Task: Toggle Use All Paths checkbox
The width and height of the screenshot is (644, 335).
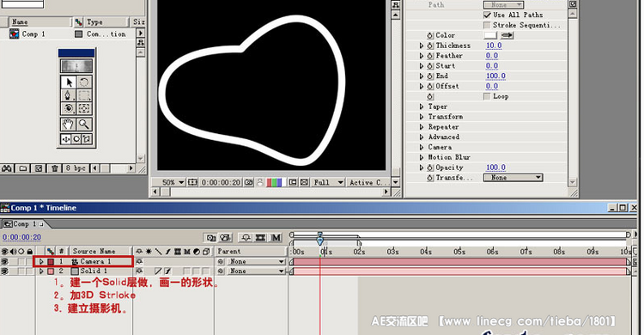Action: tap(487, 15)
